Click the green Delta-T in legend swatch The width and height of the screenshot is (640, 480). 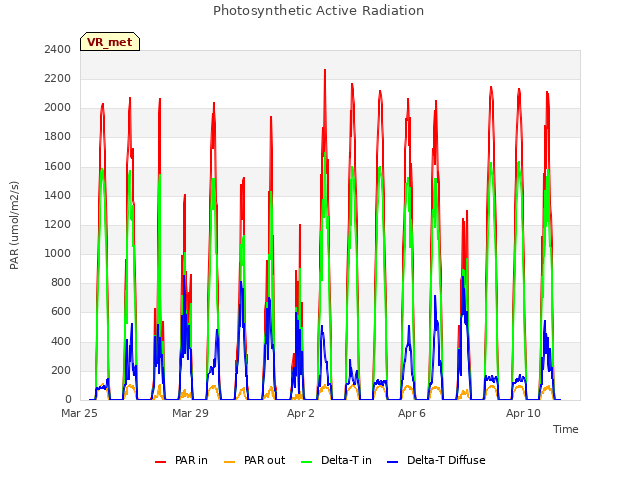click(x=307, y=462)
